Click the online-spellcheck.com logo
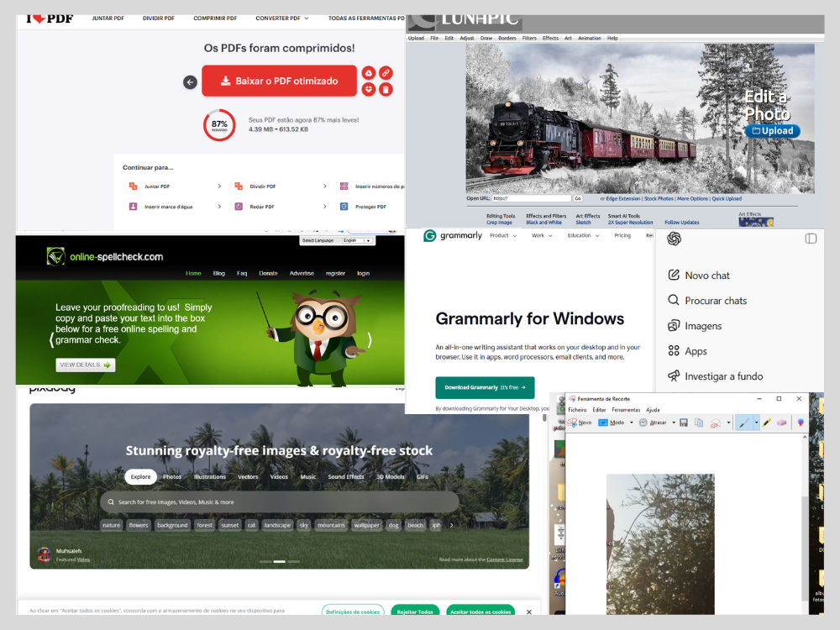840x630 pixels. coord(105,256)
